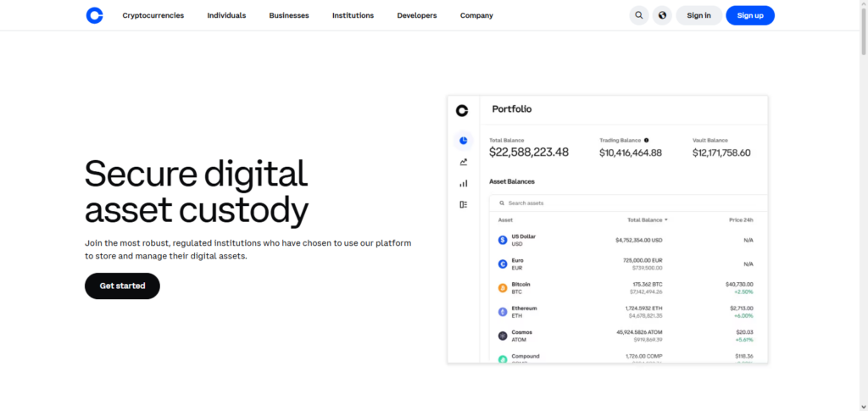Click the blue Sign up button
This screenshot has height=411, width=868.
pos(750,15)
